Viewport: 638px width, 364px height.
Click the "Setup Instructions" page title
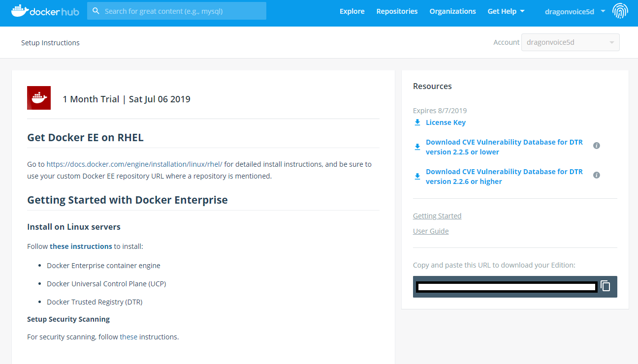[x=50, y=43]
